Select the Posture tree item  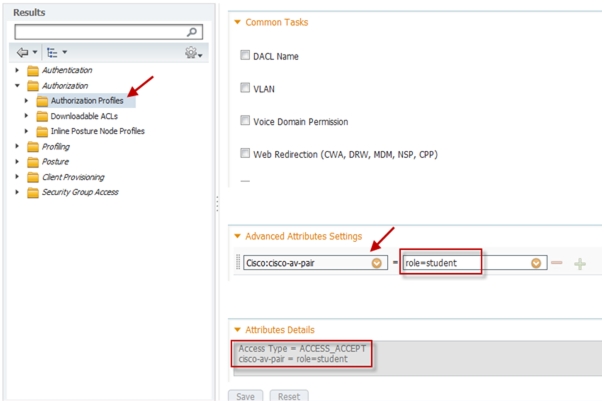click(x=55, y=162)
